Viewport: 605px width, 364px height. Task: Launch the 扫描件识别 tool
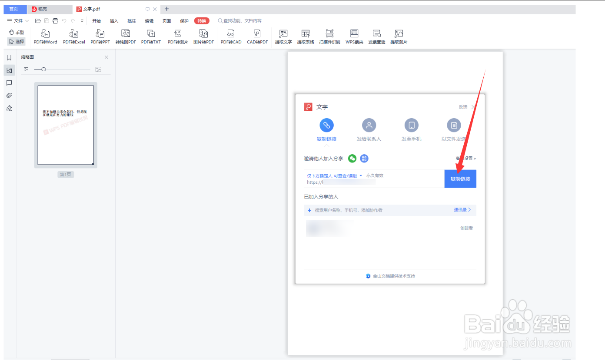pyautogui.click(x=329, y=37)
